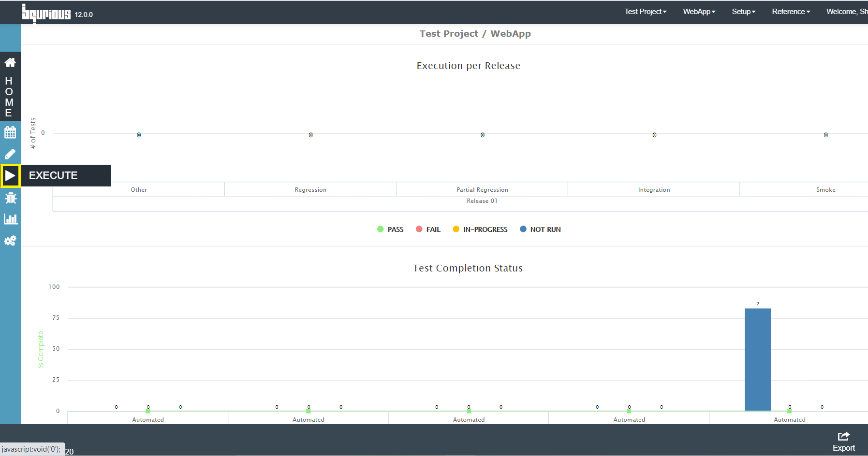This screenshot has height=456, width=868.
Task: Toggle PASS series in chart legend
Action: 390,229
